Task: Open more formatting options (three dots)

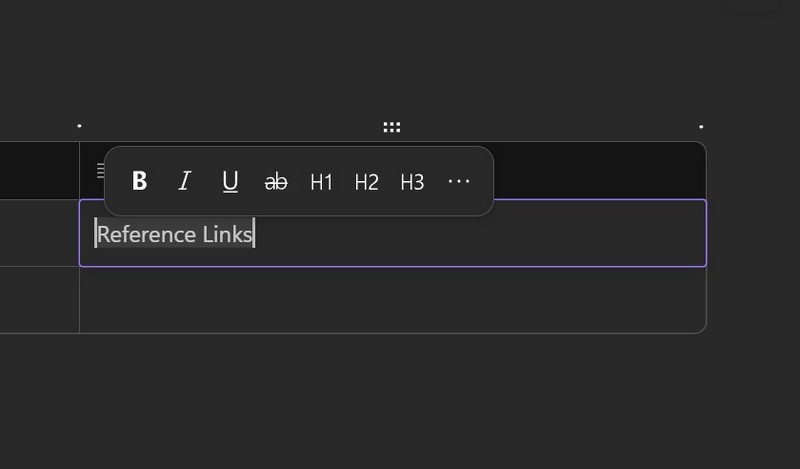Action: pos(459,181)
